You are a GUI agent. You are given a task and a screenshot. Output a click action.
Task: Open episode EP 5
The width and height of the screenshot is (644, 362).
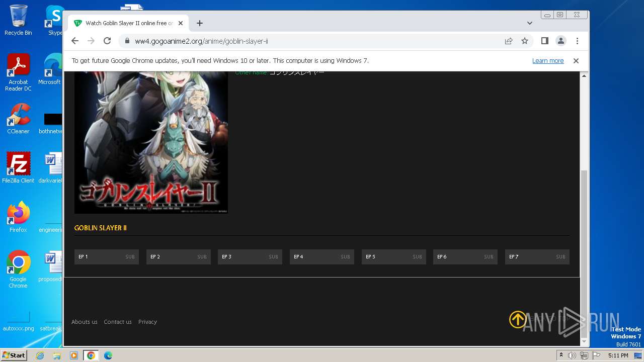(x=394, y=257)
